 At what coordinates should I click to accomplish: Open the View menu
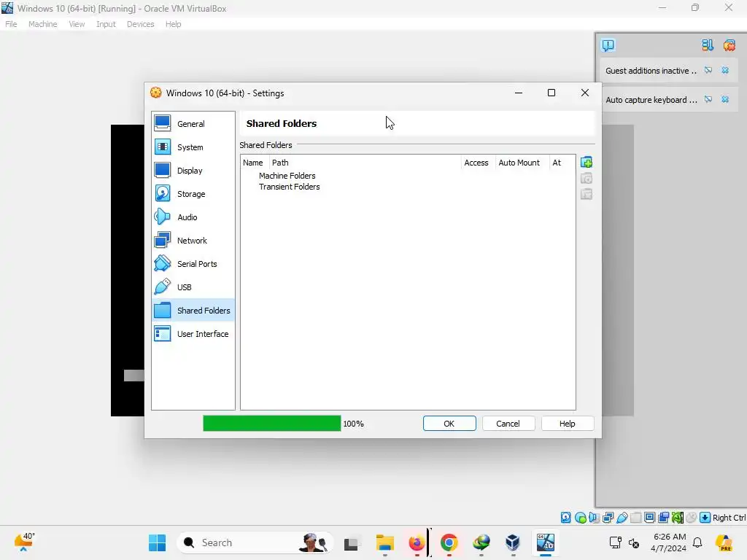(77, 24)
